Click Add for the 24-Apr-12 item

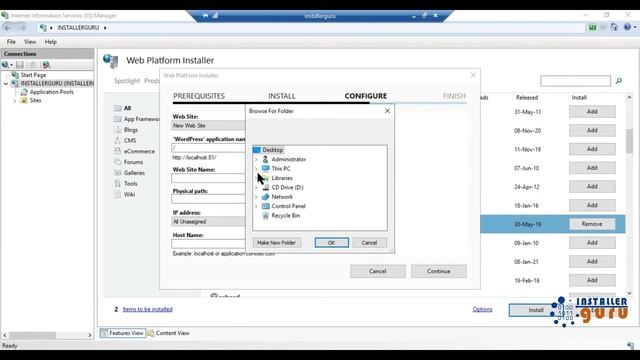coord(592,187)
